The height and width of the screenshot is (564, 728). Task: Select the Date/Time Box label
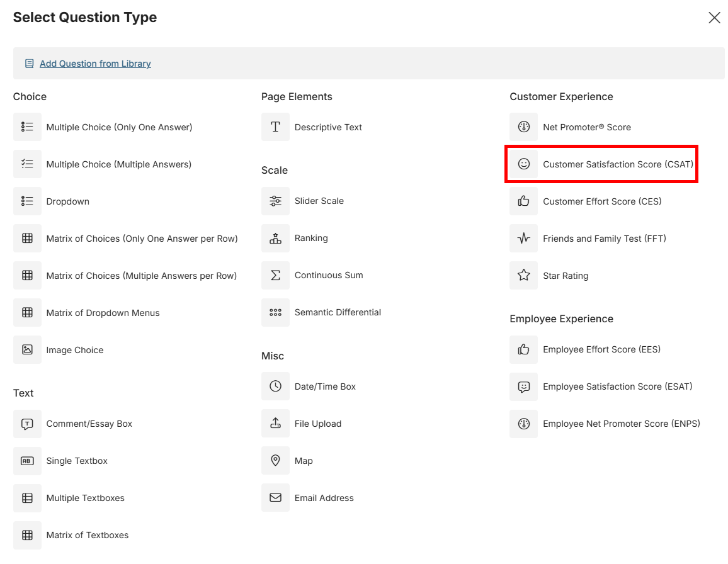tap(325, 386)
